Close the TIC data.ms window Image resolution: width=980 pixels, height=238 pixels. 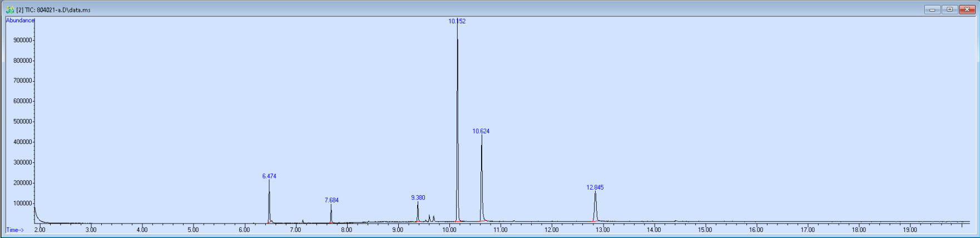pos(967,9)
